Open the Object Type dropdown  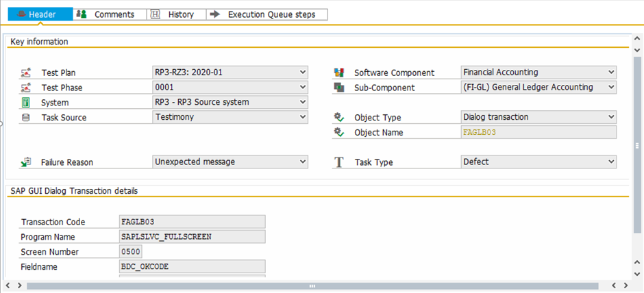[611, 117]
